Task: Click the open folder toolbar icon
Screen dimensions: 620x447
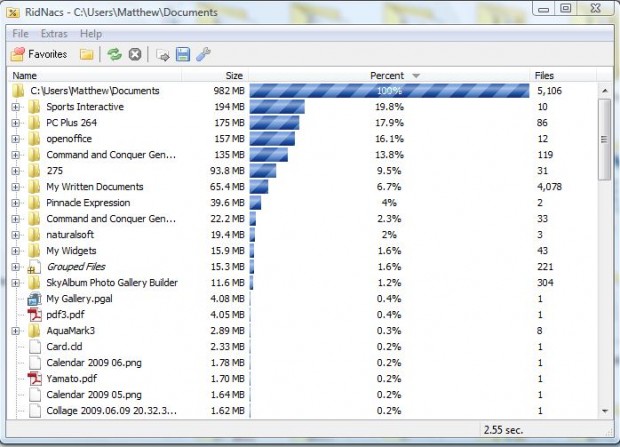Action: 87,54
